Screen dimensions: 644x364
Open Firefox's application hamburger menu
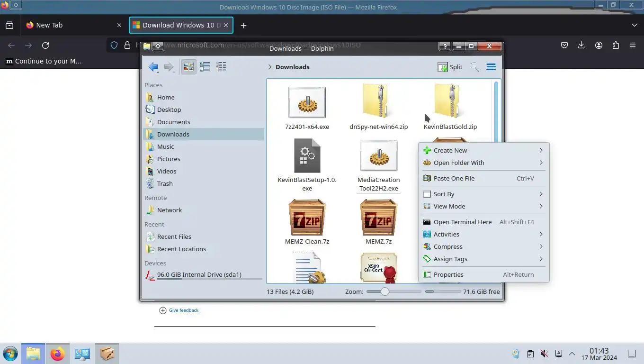633,45
